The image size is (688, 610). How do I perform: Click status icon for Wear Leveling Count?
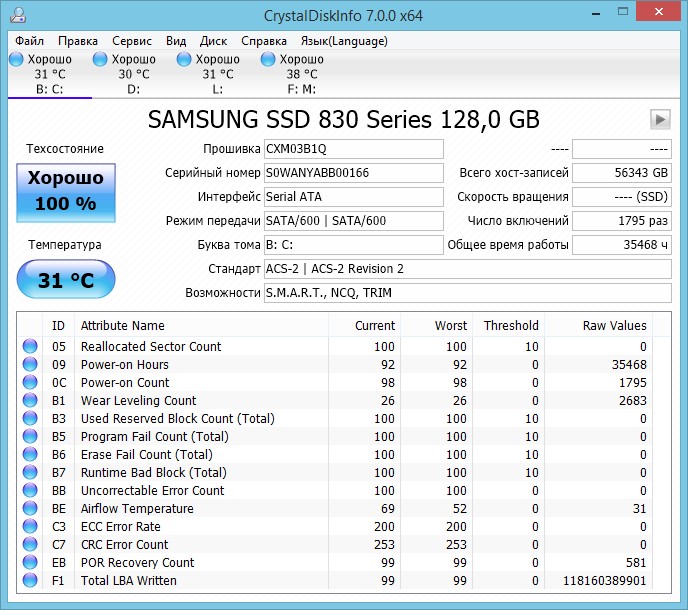pyautogui.click(x=30, y=400)
